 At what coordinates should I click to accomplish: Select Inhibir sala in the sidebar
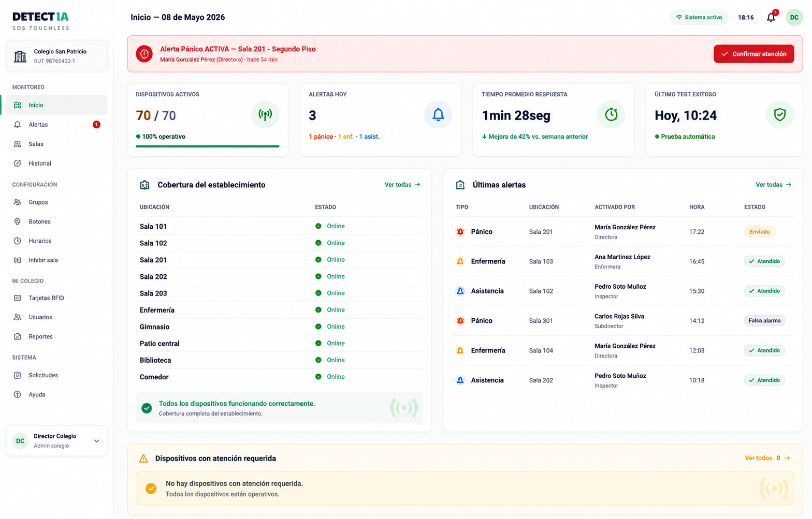pos(57,260)
